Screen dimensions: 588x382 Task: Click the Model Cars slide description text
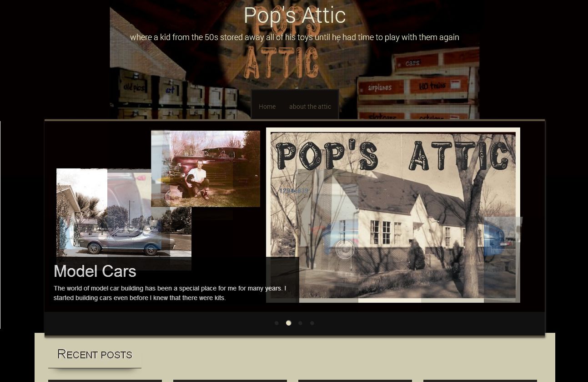[169, 293]
